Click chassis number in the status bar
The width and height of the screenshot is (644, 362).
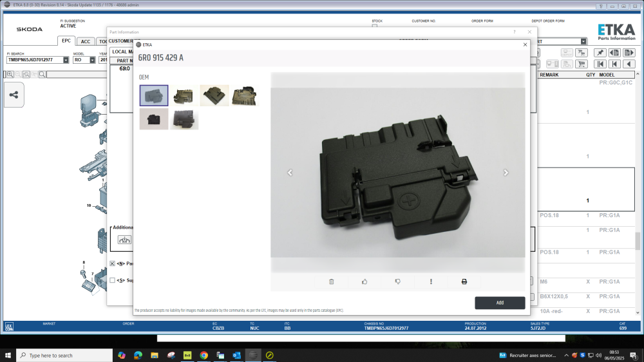click(386, 329)
